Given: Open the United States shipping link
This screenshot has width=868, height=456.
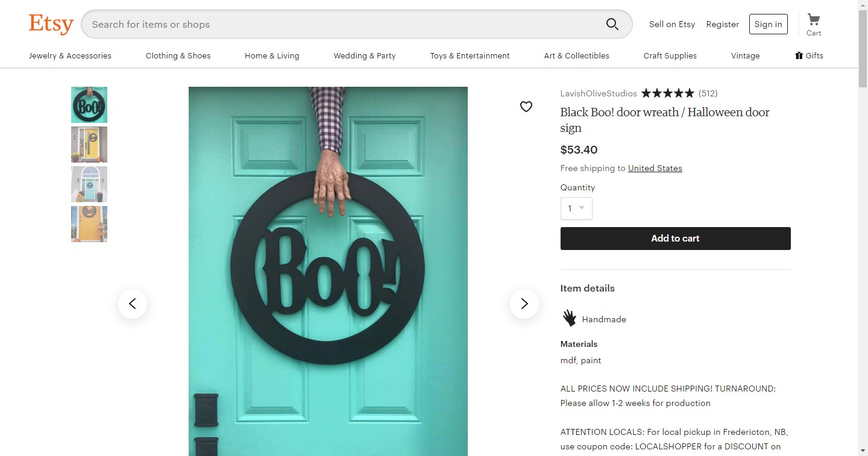Looking at the screenshot, I should pyautogui.click(x=655, y=168).
